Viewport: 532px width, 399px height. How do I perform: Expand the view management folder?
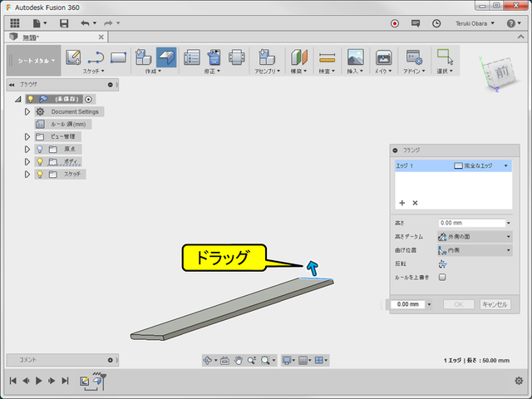[x=27, y=136]
